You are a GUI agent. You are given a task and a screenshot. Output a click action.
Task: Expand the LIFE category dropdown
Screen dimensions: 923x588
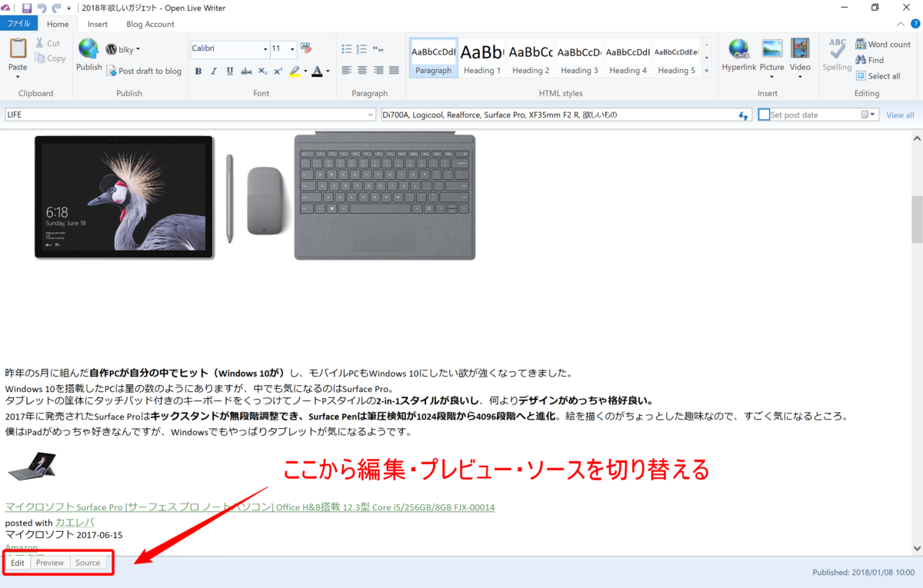coord(371,115)
